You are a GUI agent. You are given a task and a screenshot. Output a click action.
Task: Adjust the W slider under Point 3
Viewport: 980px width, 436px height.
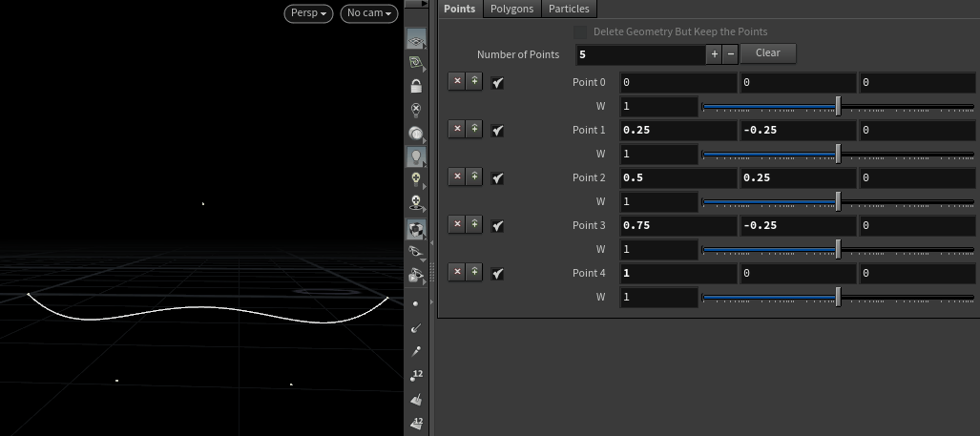click(838, 249)
